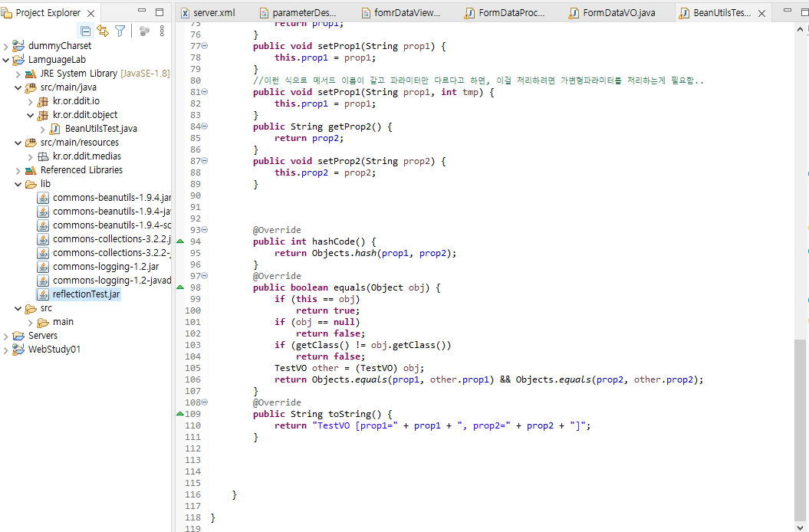Expand the dummyCharset project
The width and height of the screenshot is (809, 532).
[5, 46]
